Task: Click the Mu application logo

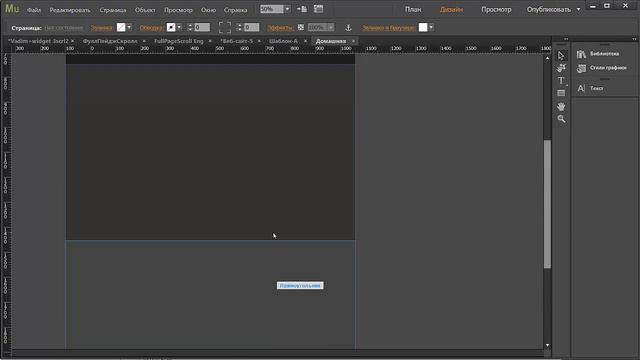Action: point(12,9)
